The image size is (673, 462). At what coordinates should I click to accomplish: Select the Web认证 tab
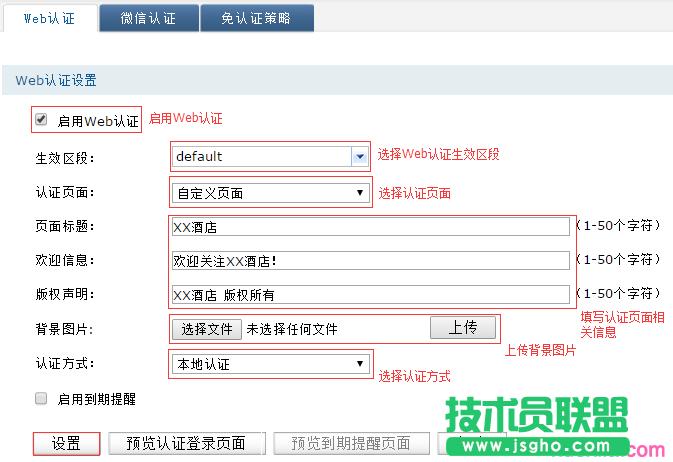click(49, 19)
